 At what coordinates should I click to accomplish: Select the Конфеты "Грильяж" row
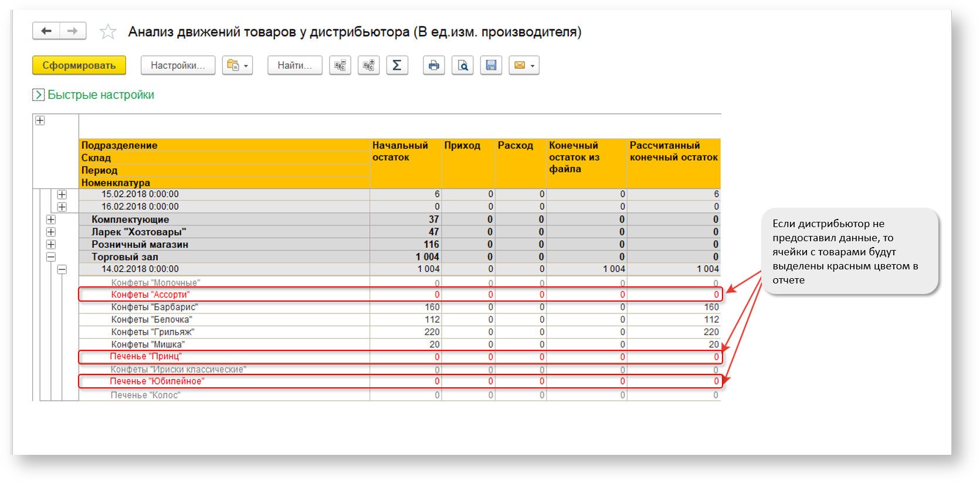(x=399, y=332)
